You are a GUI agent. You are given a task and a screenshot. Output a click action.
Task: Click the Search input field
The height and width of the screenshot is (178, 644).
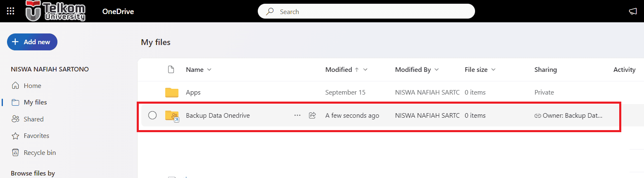click(366, 12)
